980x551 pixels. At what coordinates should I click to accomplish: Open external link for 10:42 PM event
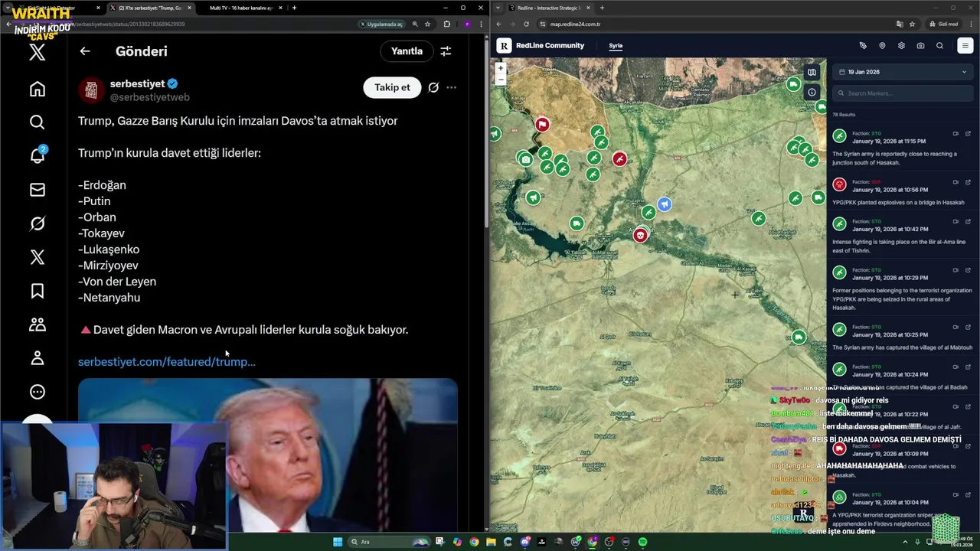point(968,222)
